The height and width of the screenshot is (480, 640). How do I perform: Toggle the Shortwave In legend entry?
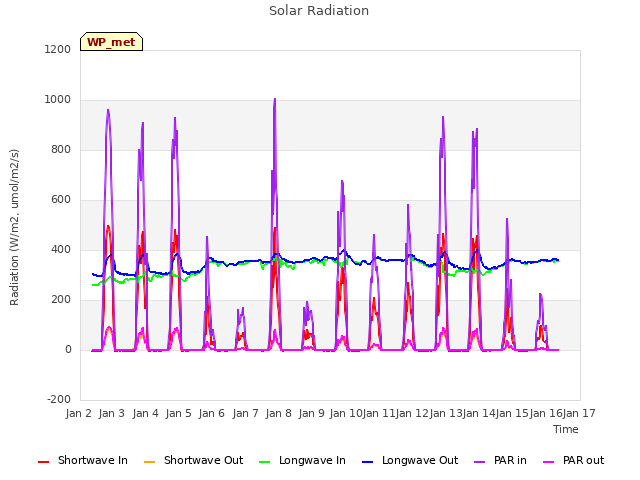[83, 460]
